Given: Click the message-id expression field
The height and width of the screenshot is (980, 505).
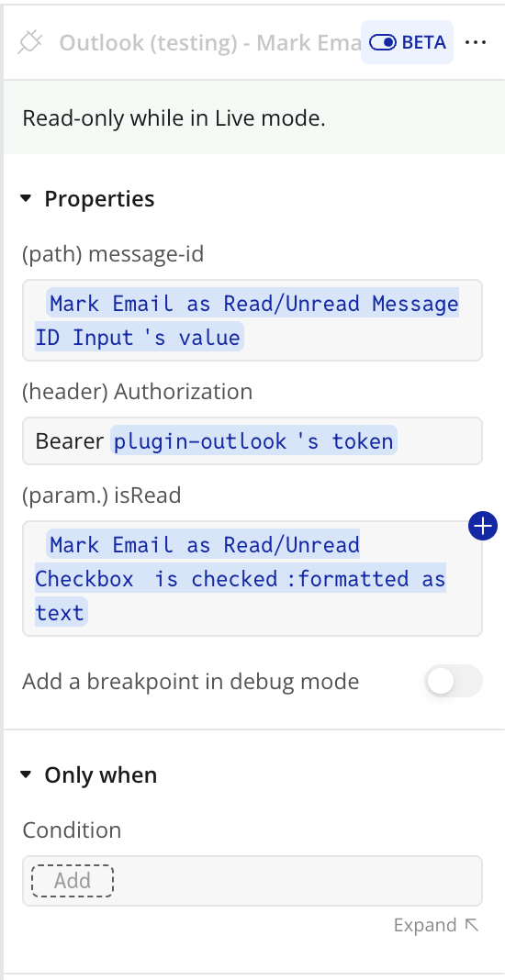Looking at the screenshot, I should pos(252,320).
